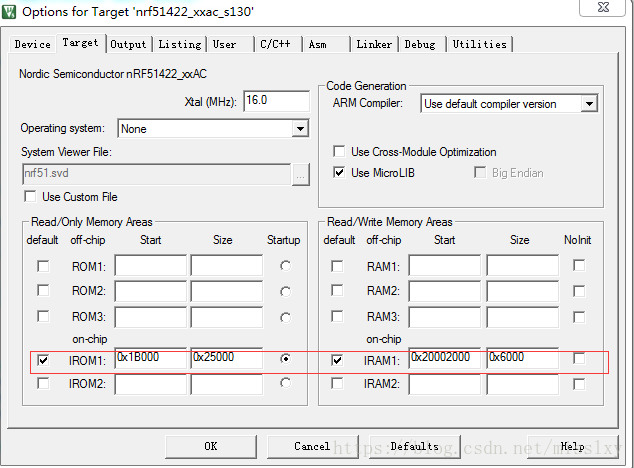Viewport: 634px width, 468px height.
Task: Click the IRAM2 Size field
Action: tap(522, 384)
